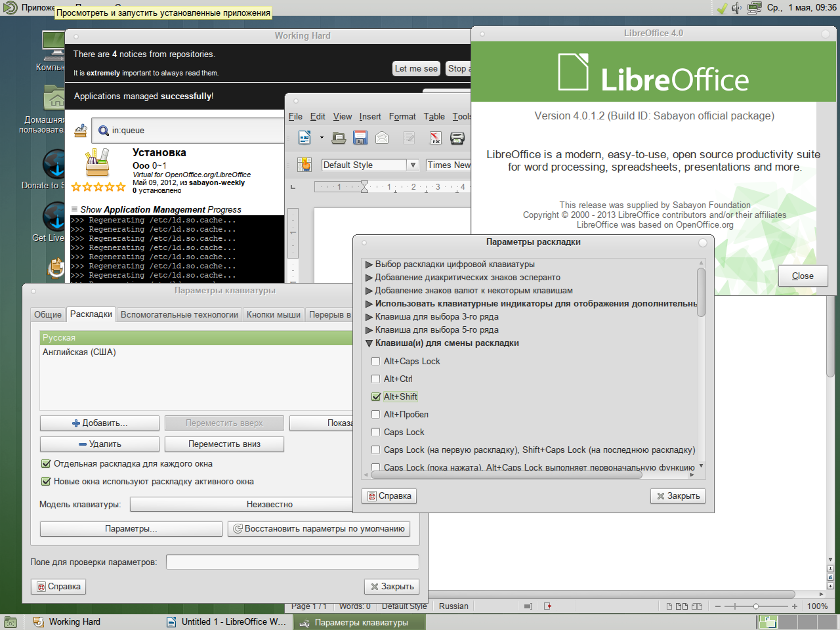The image size is (840, 630).
Task: Click the Open file folder icon in Writer
Action: point(339,138)
